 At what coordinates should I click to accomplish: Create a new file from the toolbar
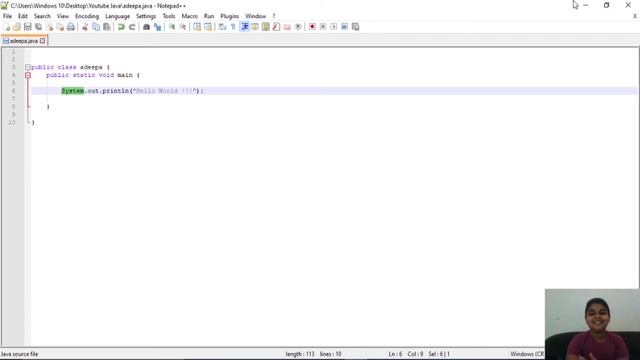point(7,27)
